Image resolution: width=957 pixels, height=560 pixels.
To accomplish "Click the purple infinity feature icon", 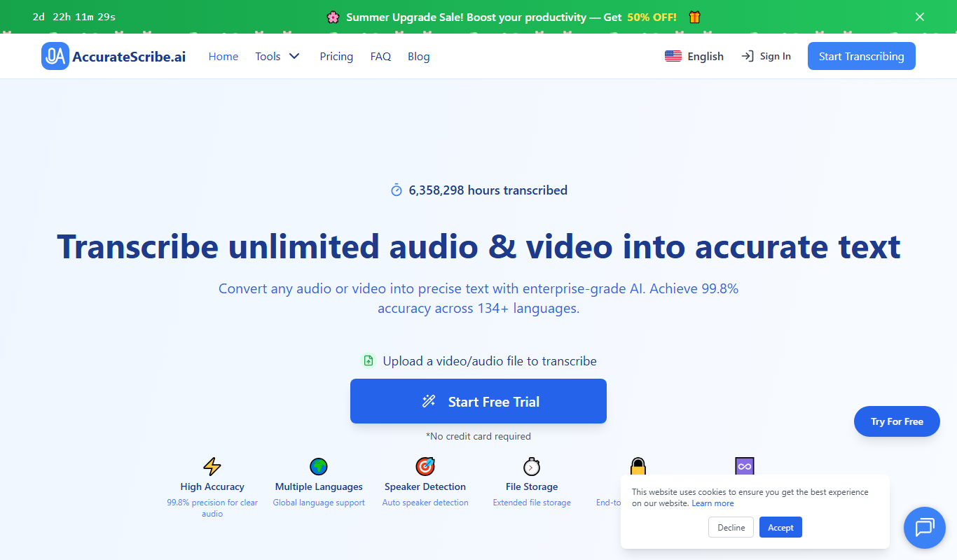I will pos(744,466).
